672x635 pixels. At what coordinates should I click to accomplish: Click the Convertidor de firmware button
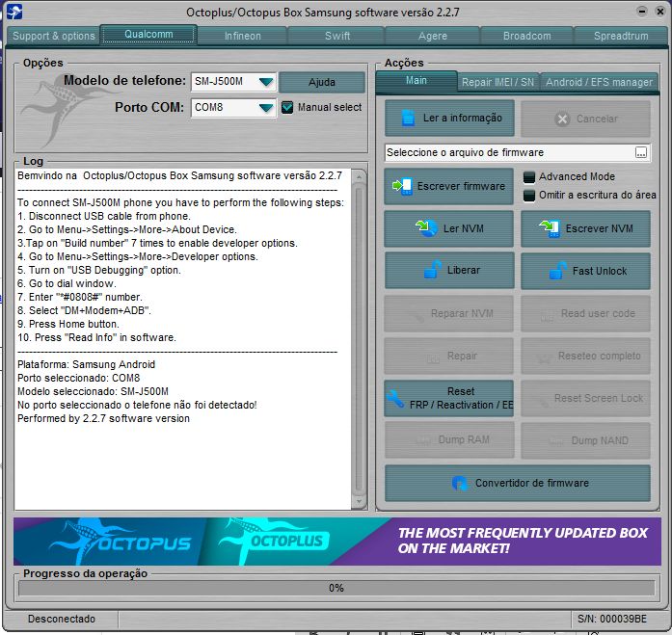click(x=518, y=483)
